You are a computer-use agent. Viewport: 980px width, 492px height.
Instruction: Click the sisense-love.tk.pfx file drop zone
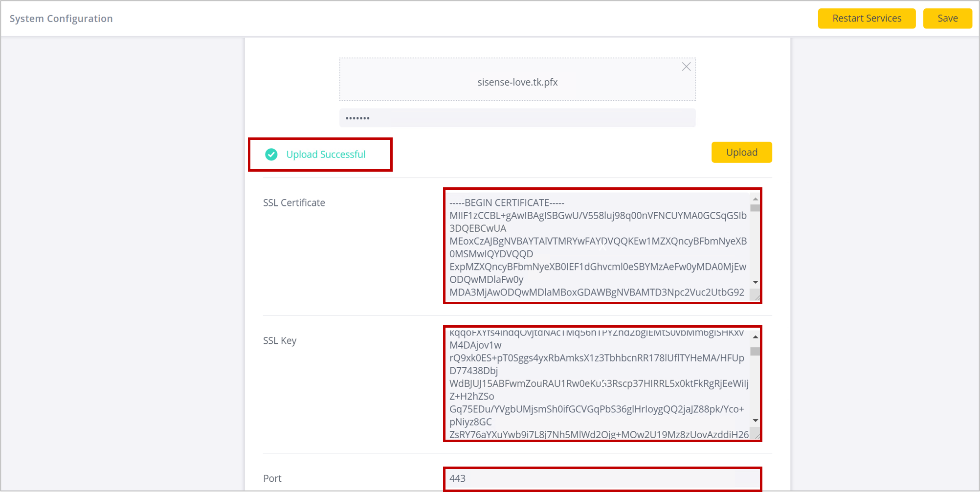point(517,79)
